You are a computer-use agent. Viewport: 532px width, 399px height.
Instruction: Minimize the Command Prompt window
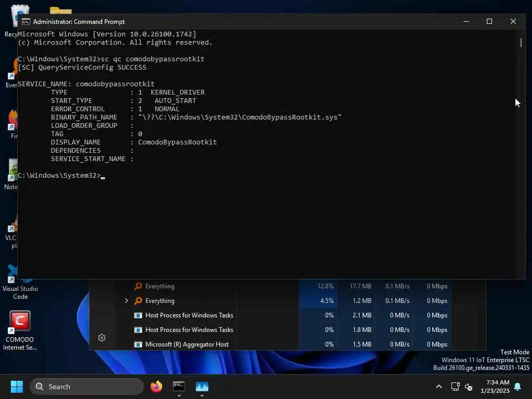[466, 22]
